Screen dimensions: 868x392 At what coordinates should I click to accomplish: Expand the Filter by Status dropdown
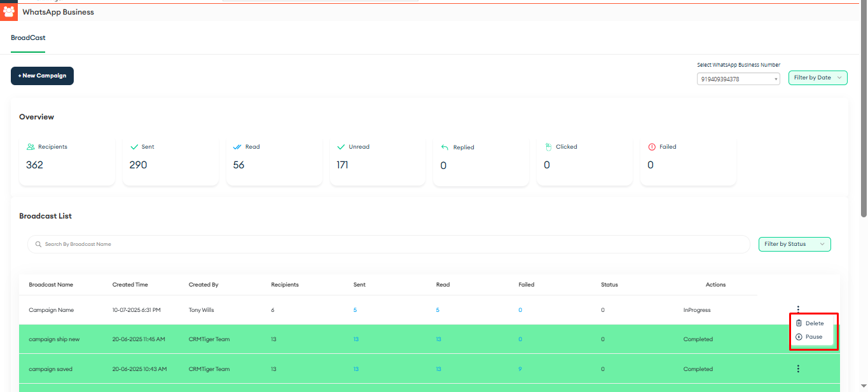coord(795,244)
